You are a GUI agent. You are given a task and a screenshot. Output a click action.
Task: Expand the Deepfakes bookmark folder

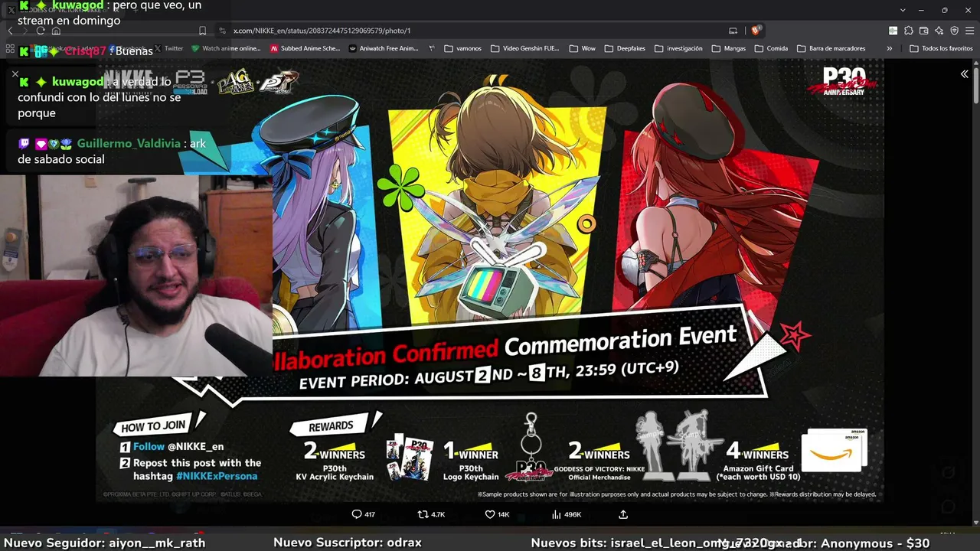coord(623,48)
